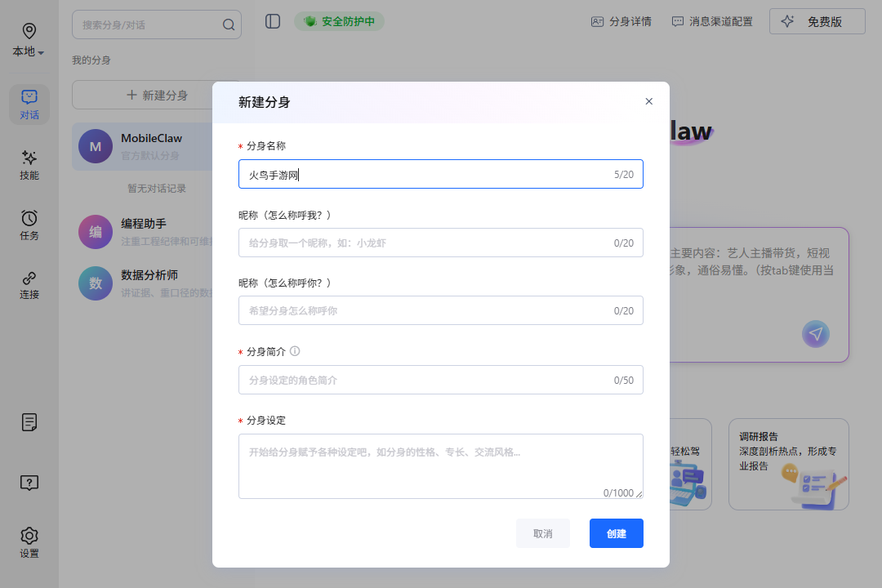Open the help question-mark sidebar icon
882x588 pixels.
(x=29, y=482)
